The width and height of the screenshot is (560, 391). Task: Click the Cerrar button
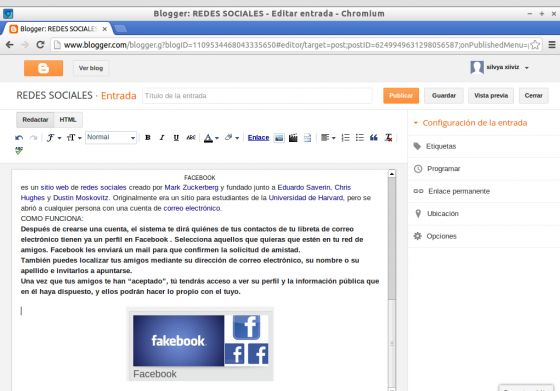534,96
